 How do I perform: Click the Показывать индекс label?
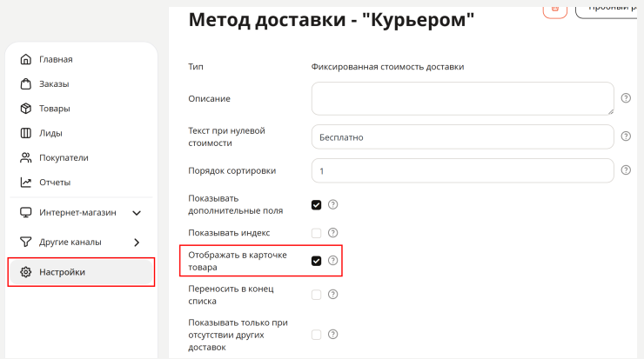[x=229, y=233]
